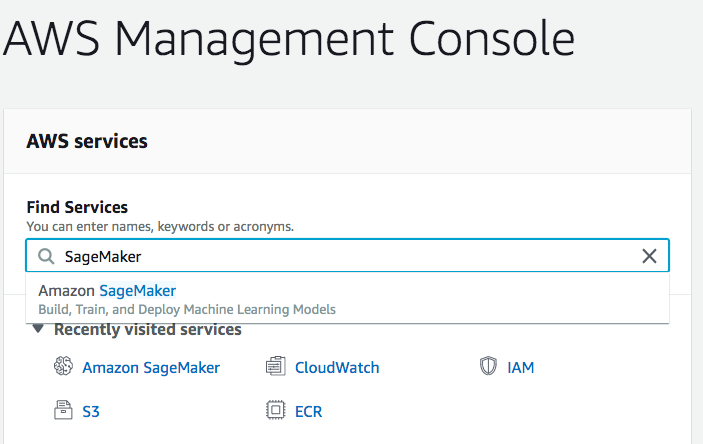Open the ECR link
This screenshot has height=444, width=703.
pos(308,412)
